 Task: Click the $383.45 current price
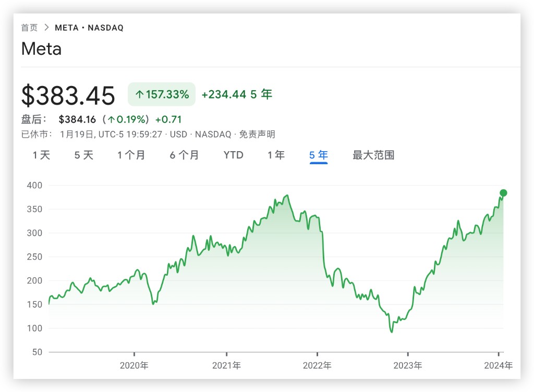pyautogui.click(x=68, y=95)
